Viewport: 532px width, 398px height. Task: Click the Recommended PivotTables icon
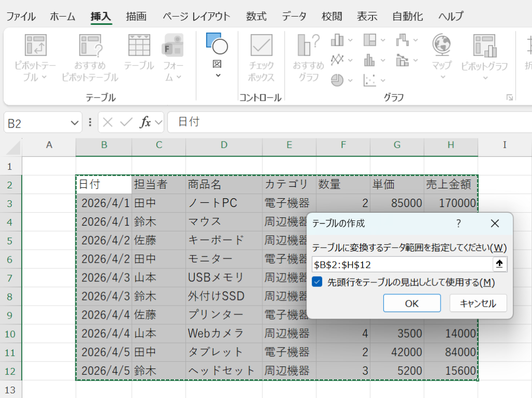pos(89,46)
